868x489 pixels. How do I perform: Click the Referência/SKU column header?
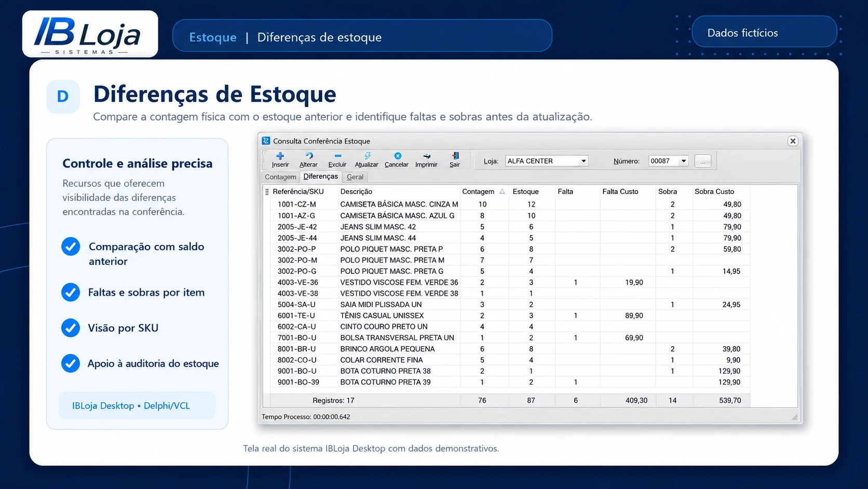(299, 192)
